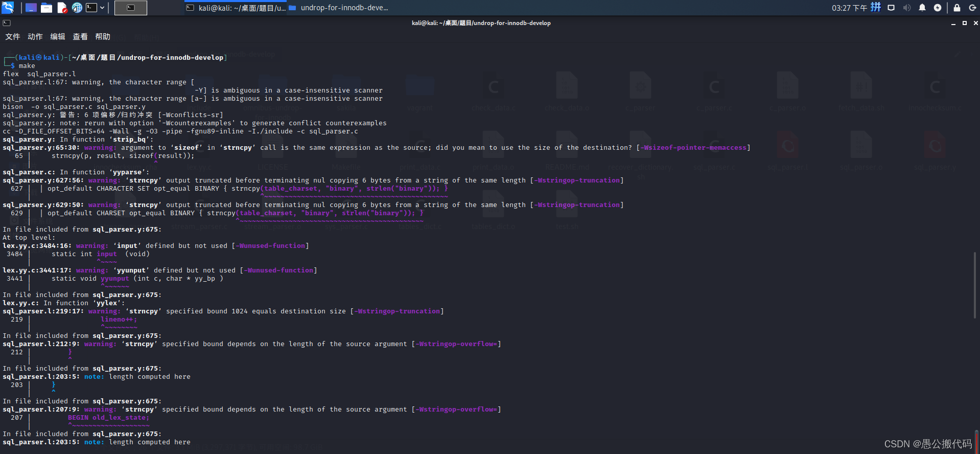Expand the terminal launcher dropdown arrow
The height and width of the screenshot is (454, 980).
pyautogui.click(x=102, y=8)
